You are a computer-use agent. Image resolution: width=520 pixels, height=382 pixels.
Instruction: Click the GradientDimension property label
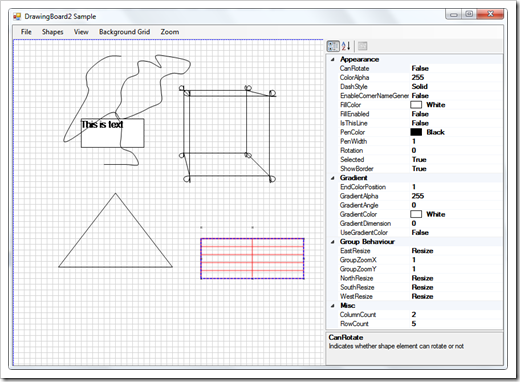365,223
